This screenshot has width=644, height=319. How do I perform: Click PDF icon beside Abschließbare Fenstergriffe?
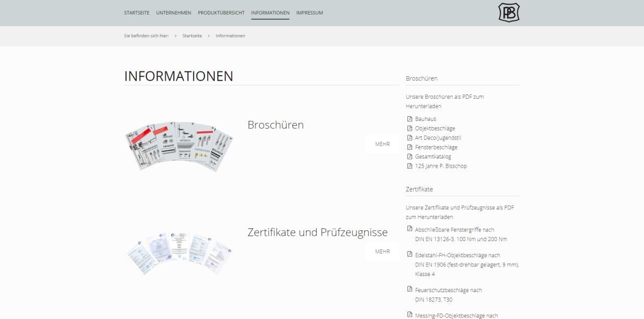point(410,229)
